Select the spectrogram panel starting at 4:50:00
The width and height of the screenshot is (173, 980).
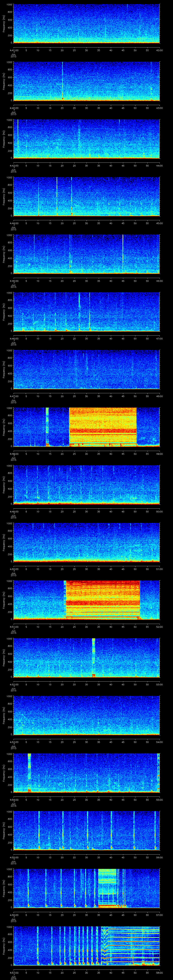86,543
